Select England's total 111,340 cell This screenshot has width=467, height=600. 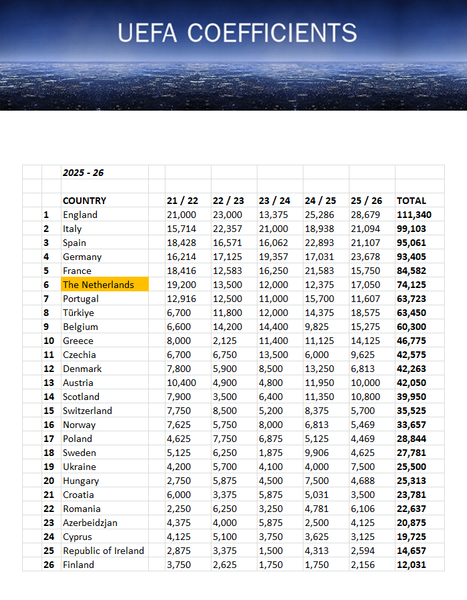(420, 214)
